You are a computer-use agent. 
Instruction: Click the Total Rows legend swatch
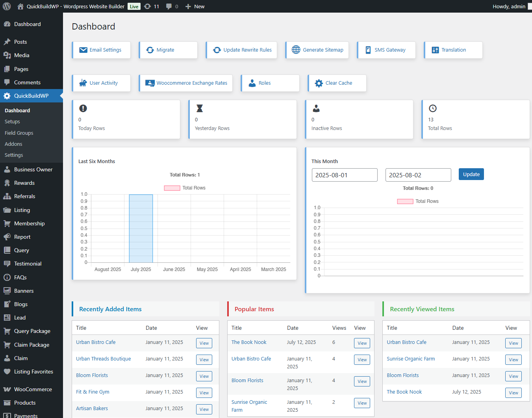click(x=172, y=188)
